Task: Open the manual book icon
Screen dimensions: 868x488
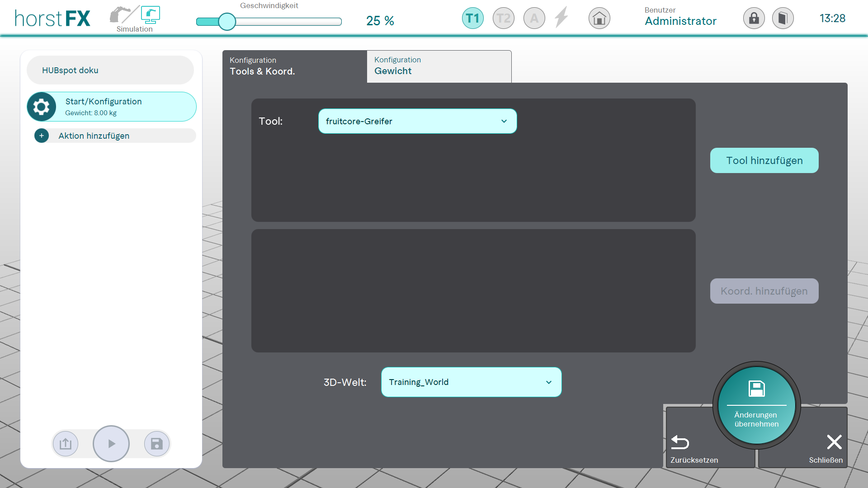Action: [783, 19]
